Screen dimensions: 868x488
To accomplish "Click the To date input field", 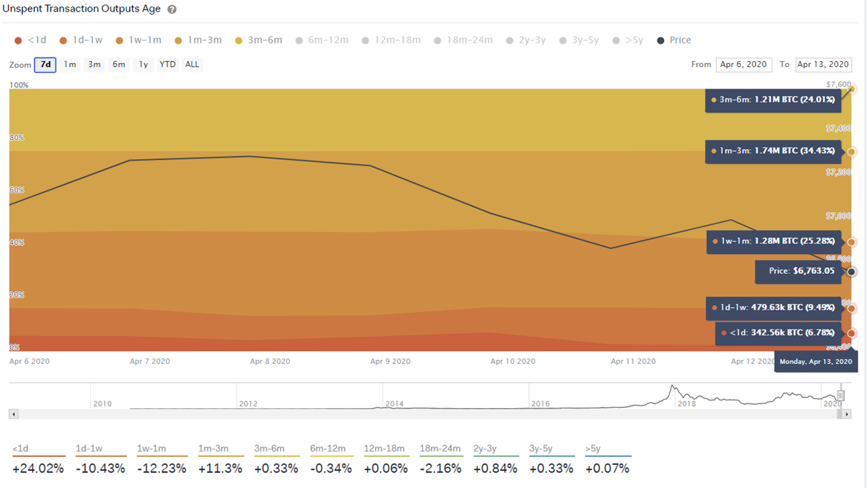I will point(823,64).
